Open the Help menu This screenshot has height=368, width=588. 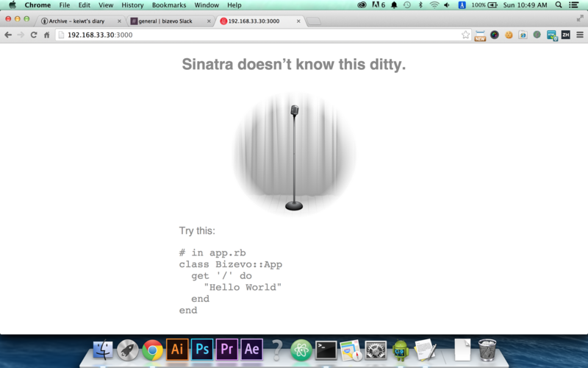(x=234, y=5)
